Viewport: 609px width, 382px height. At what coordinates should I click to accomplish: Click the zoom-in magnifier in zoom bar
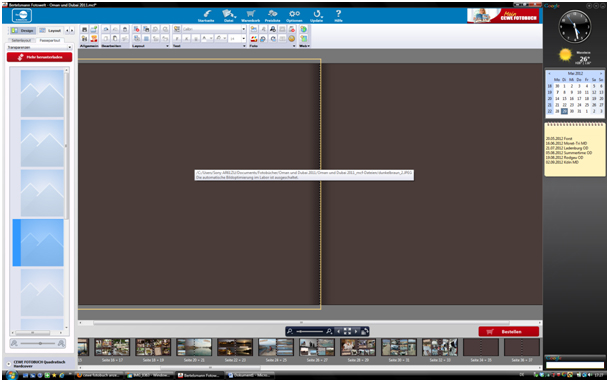[329, 331]
